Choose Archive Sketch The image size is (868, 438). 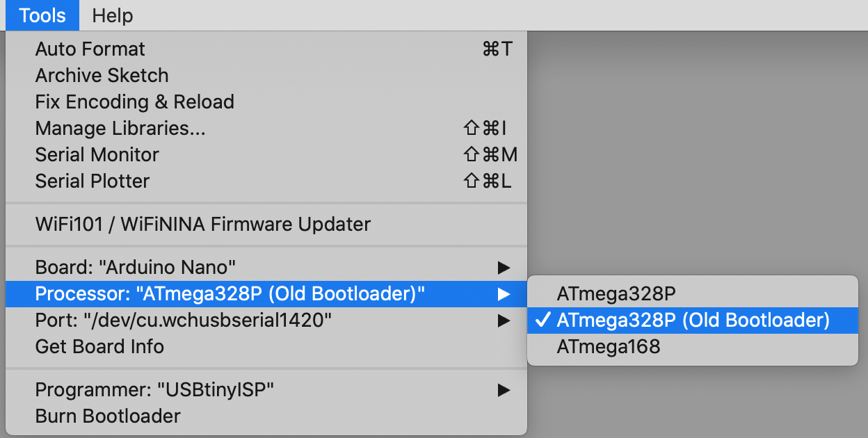pyautogui.click(x=266, y=76)
